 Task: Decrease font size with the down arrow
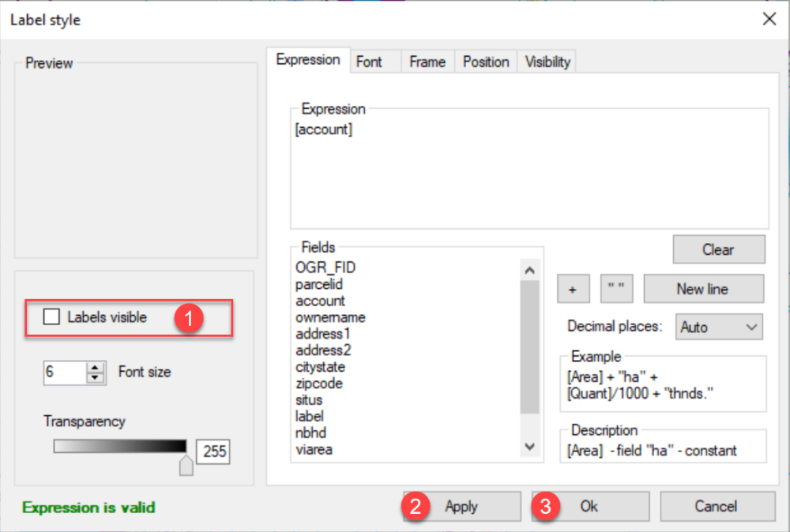tap(96, 377)
